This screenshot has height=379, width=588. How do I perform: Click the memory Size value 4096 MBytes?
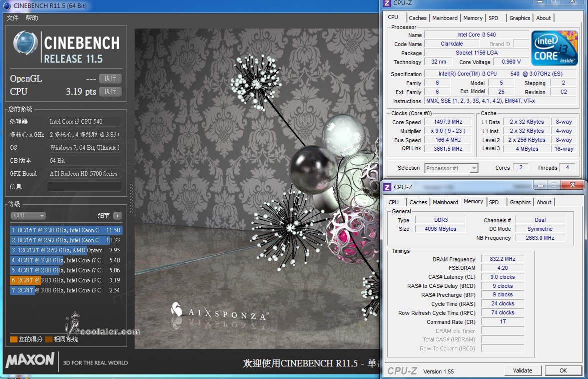[x=441, y=229]
